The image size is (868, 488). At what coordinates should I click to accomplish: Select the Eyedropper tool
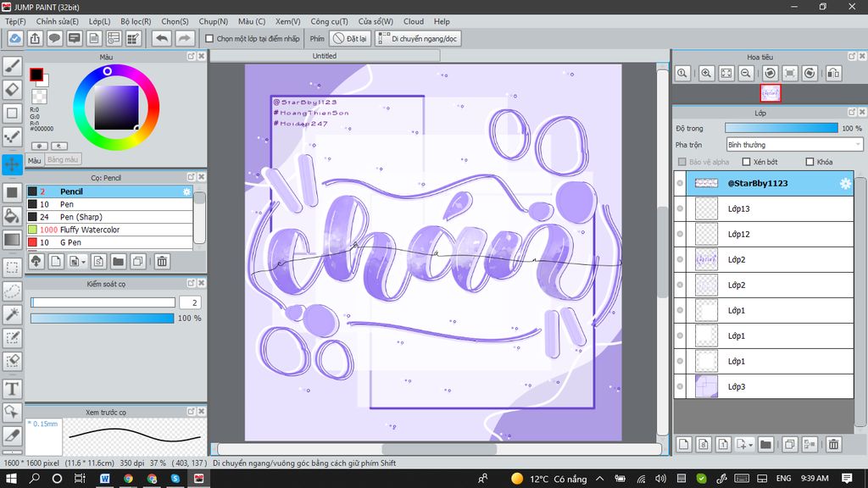tap(12, 435)
